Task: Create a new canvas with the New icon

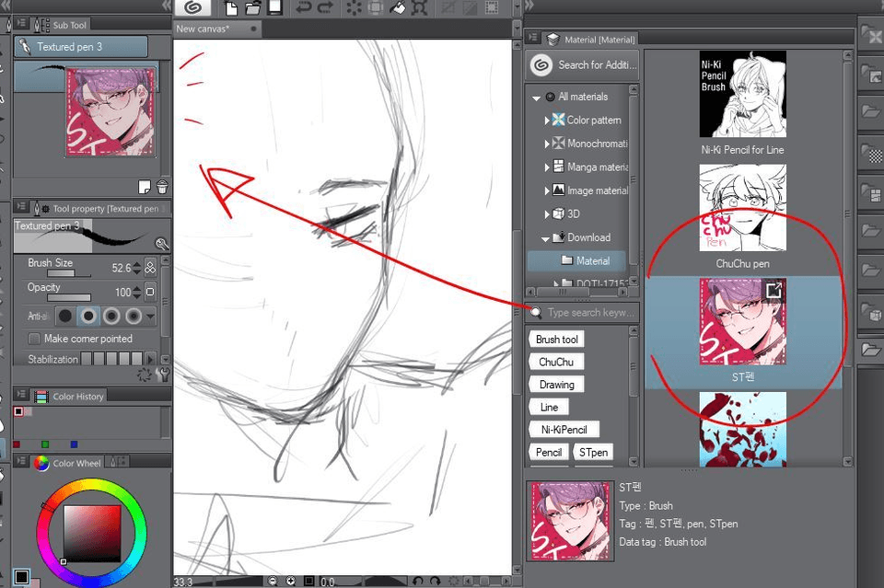Action: point(230,8)
